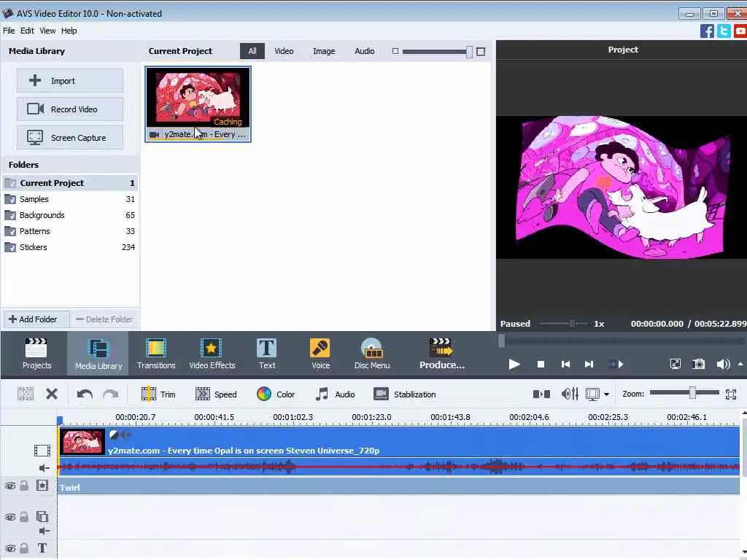The image size is (747, 560).
Task: Open the Disc Menu section
Action: pyautogui.click(x=372, y=354)
